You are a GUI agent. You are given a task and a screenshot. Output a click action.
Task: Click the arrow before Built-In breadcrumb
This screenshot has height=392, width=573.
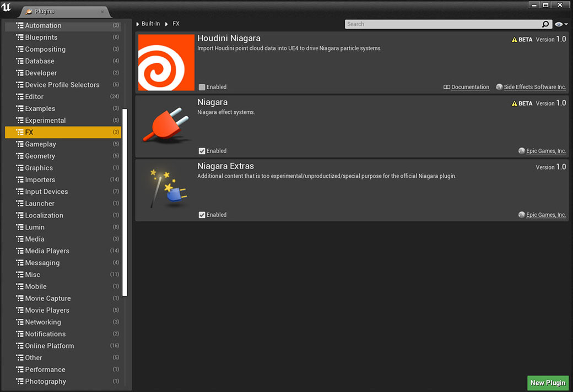coord(137,24)
